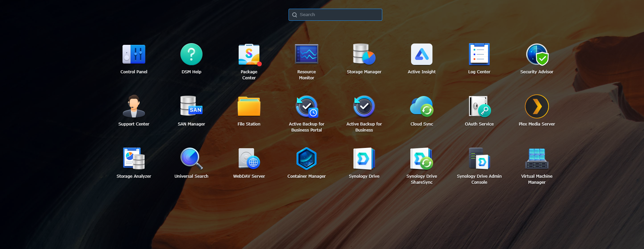Open Support Center
Viewport: 644px width, 249px height.
coord(134,106)
